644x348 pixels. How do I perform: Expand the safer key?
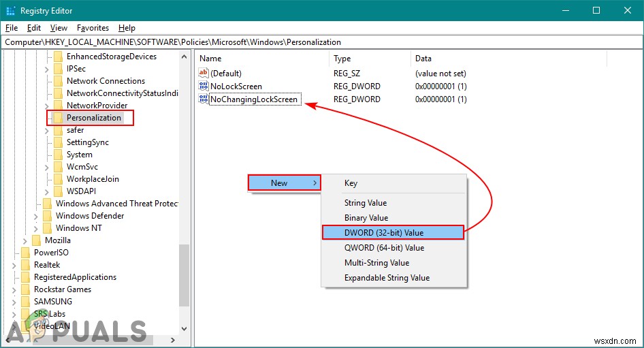pos(46,131)
